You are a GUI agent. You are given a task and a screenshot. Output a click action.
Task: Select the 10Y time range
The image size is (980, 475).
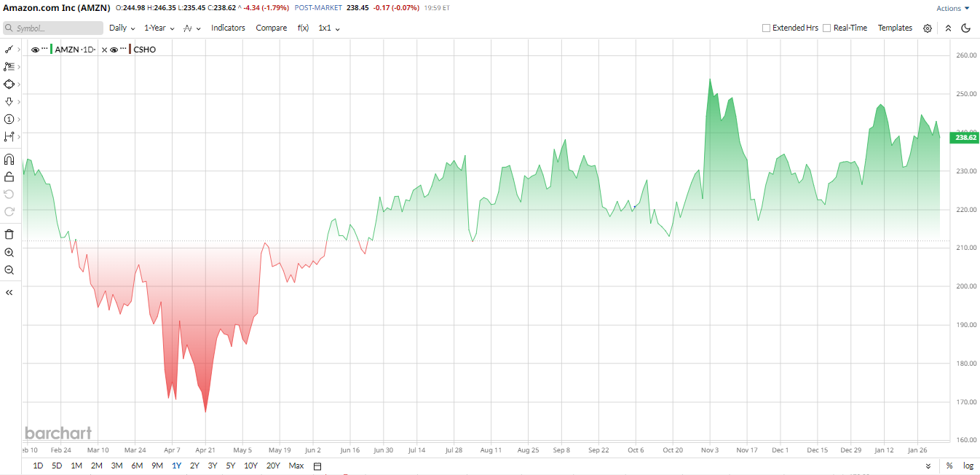click(x=250, y=466)
